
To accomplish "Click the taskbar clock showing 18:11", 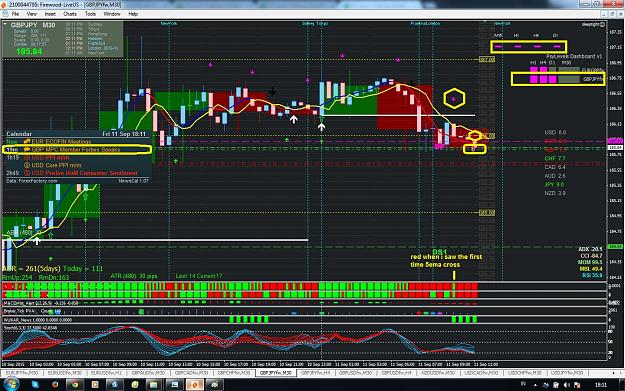I will coord(601,385).
